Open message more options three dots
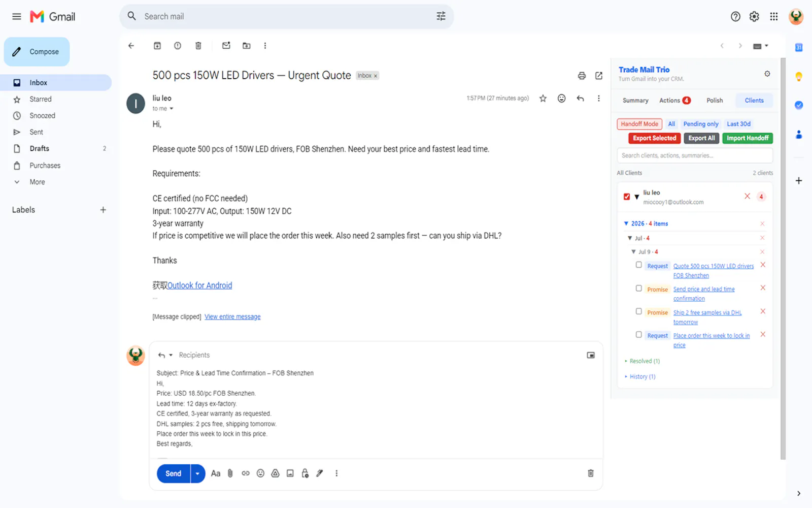 [599, 99]
